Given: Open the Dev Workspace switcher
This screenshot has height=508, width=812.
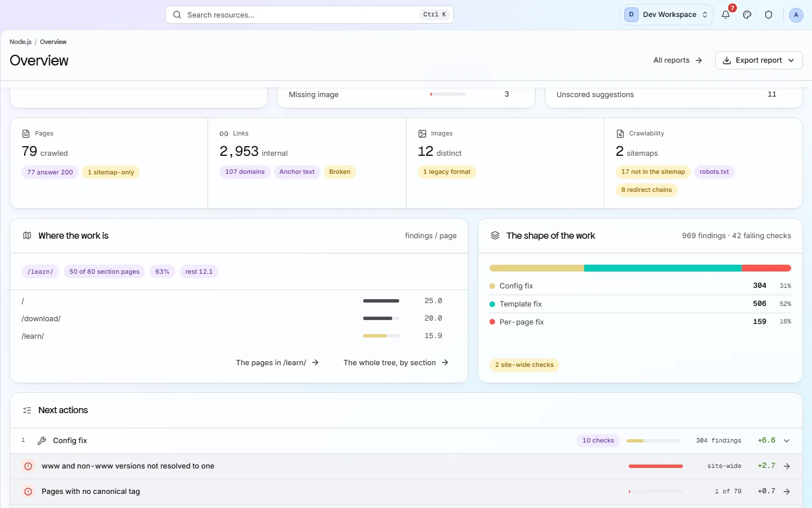Looking at the screenshot, I should pyautogui.click(x=667, y=15).
